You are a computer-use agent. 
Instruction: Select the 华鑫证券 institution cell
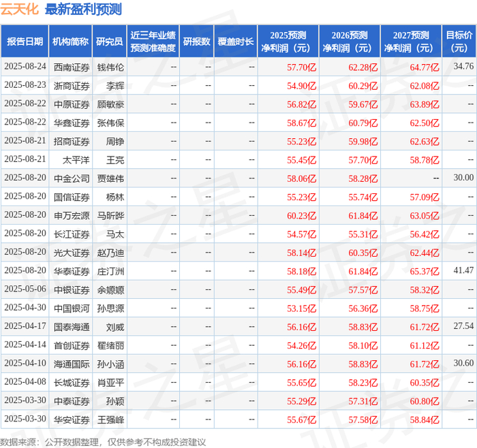[x=72, y=123]
